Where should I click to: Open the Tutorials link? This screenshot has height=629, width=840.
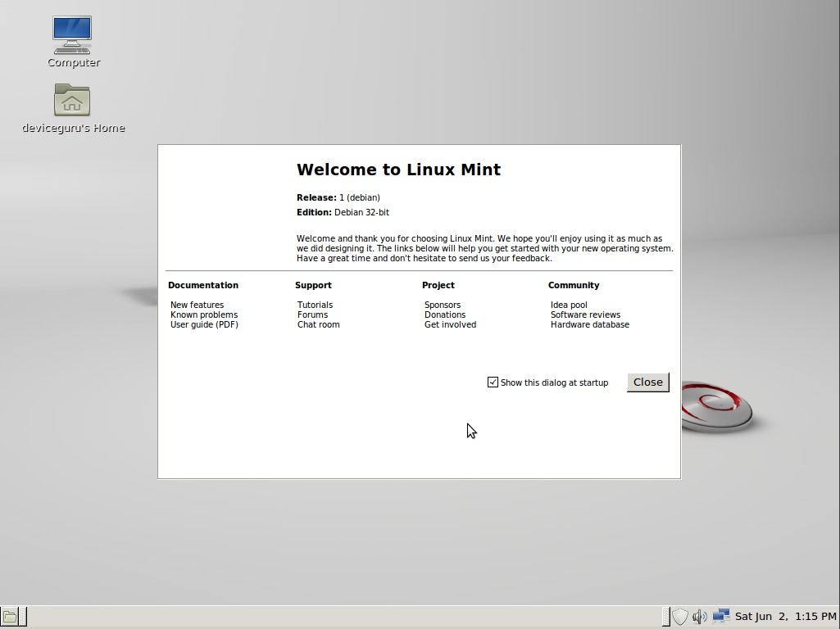(x=315, y=305)
